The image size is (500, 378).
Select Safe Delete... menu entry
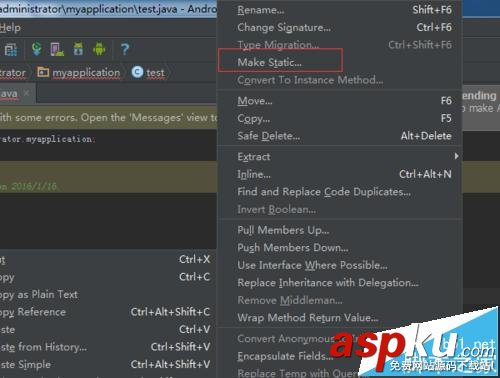pyautogui.click(x=340, y=136)
